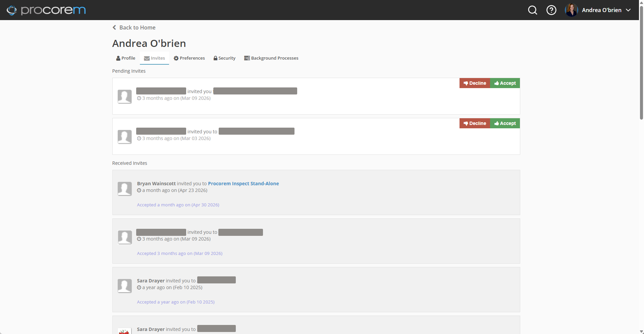Viewport: 644px width, 334px height.
Task: Open Procorem Inspect Stand-Alone link
Action: pos(244,184)
